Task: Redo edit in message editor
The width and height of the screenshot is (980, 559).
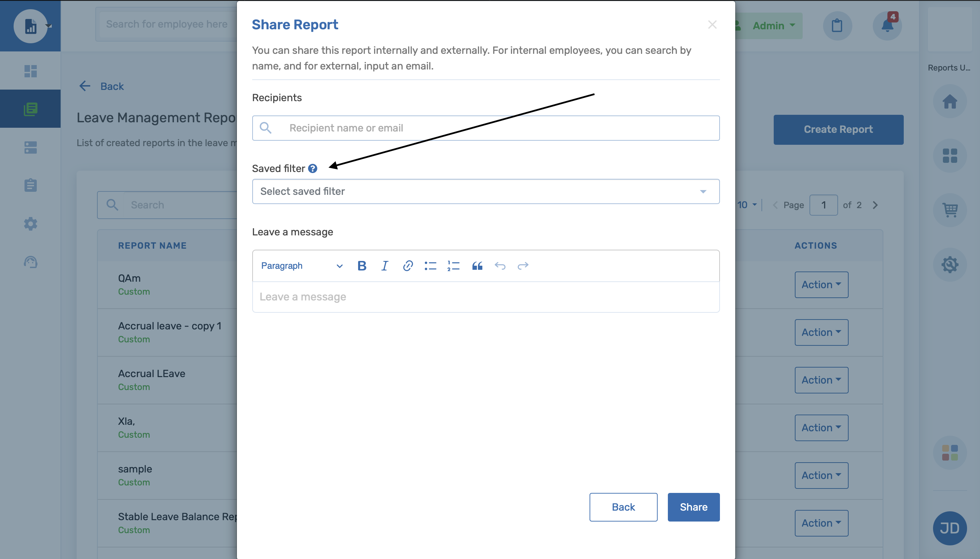Action: click(523, 266)
